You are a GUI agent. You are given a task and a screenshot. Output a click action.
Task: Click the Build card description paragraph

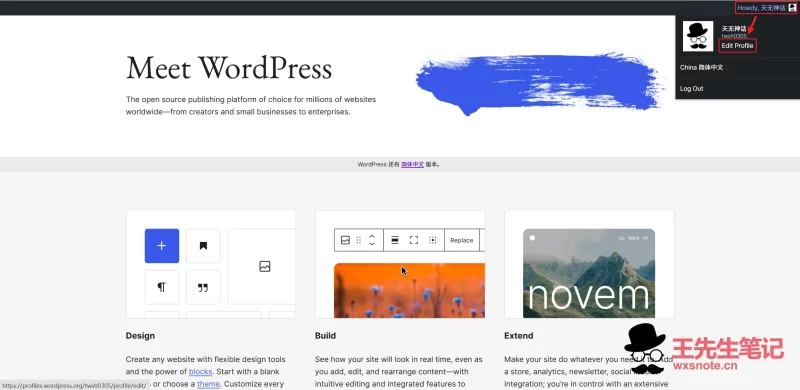(x=399, y=372)
